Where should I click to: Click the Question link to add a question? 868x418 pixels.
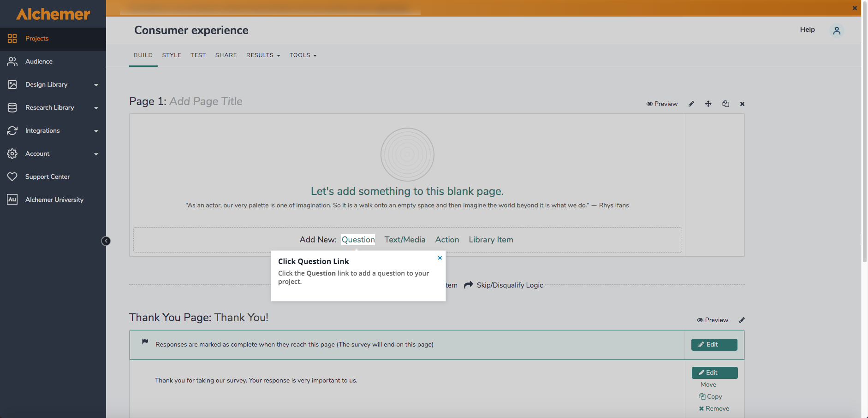click(x=358, y=240)
